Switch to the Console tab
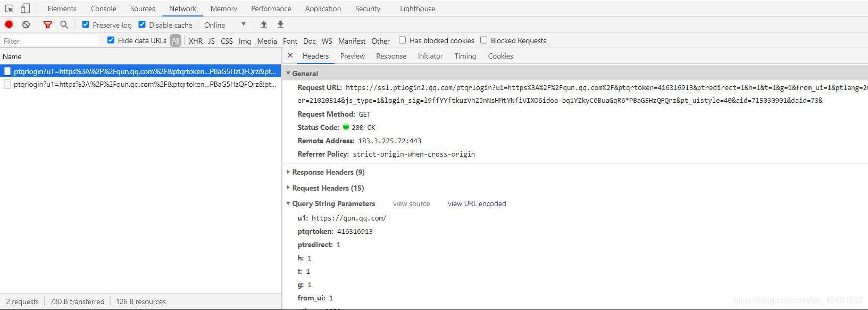Viewport: 868px width, 310px height. tap(104, 9)
